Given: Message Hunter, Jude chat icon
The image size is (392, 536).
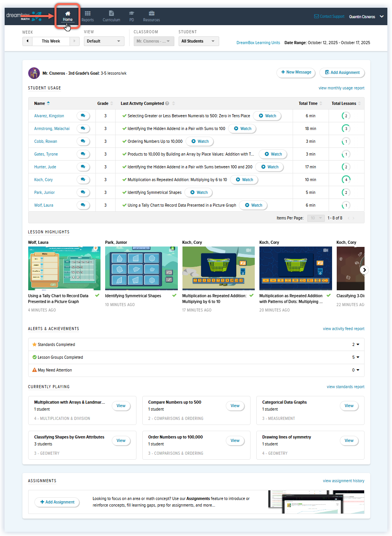Looking at the screenshot, I should pyautogui.click(x=83, y=167).
